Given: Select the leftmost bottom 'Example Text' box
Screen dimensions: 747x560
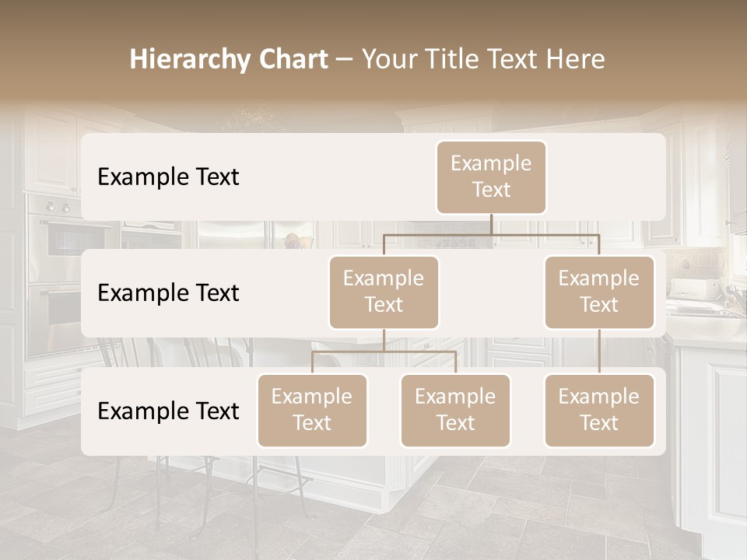Looking at the screenshot, I should 312,411.
